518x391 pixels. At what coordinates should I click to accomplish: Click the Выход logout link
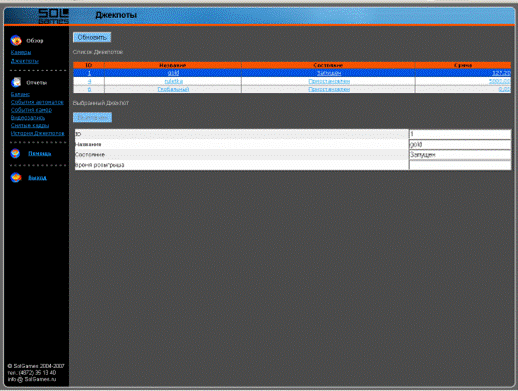coord(37,177)
